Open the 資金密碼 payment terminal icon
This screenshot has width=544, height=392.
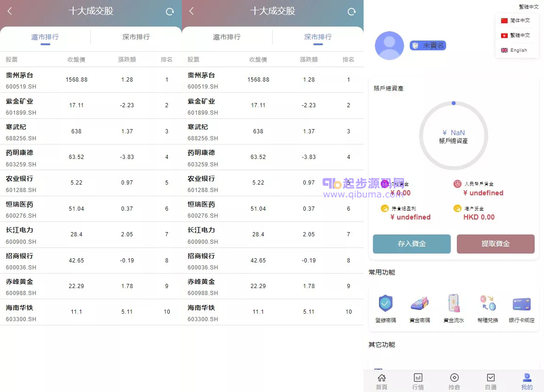[420, 304]
